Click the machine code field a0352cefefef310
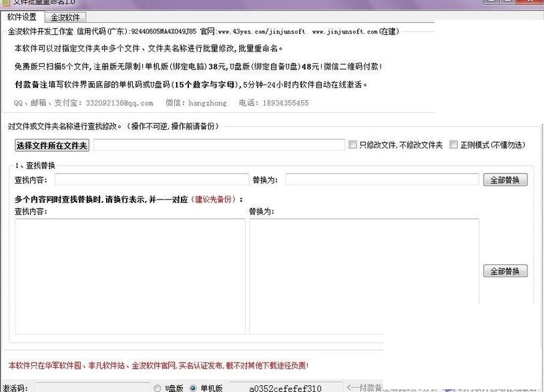The height and width of the screenshot is (392, 544). point(286,387)
